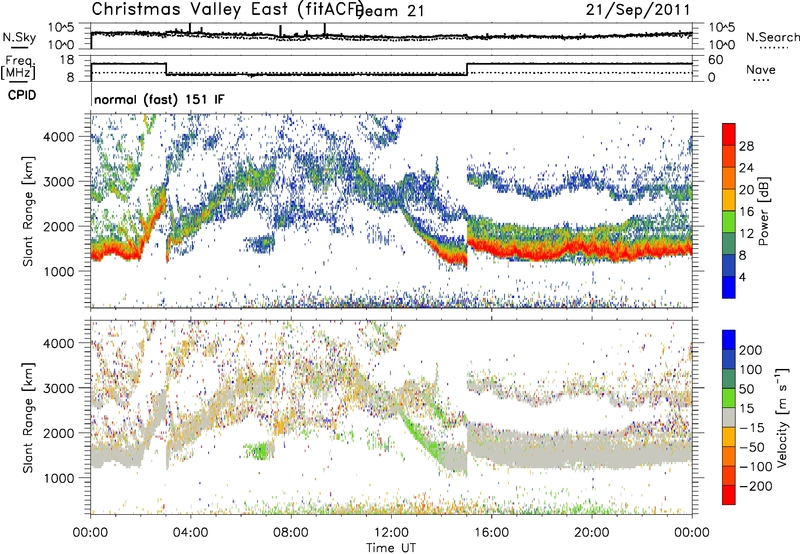
Task: Click the "1000" tick on velocity panel axis
Action: point(59,478)
